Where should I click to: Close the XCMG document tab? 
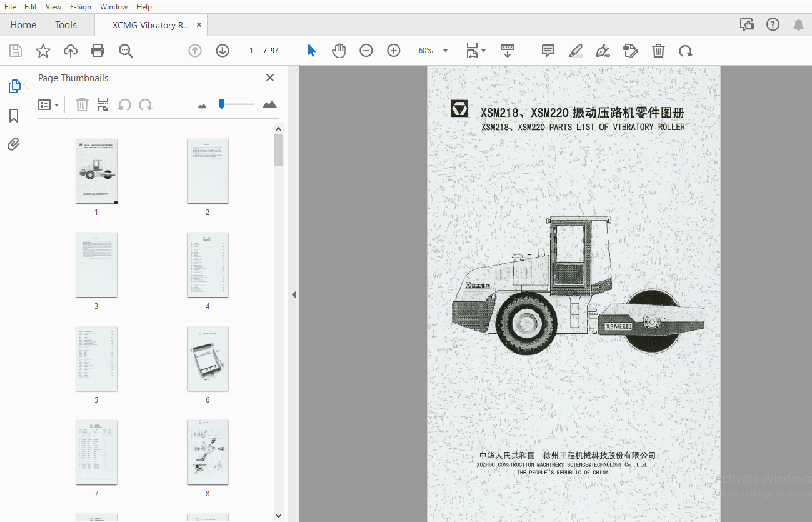199,25
